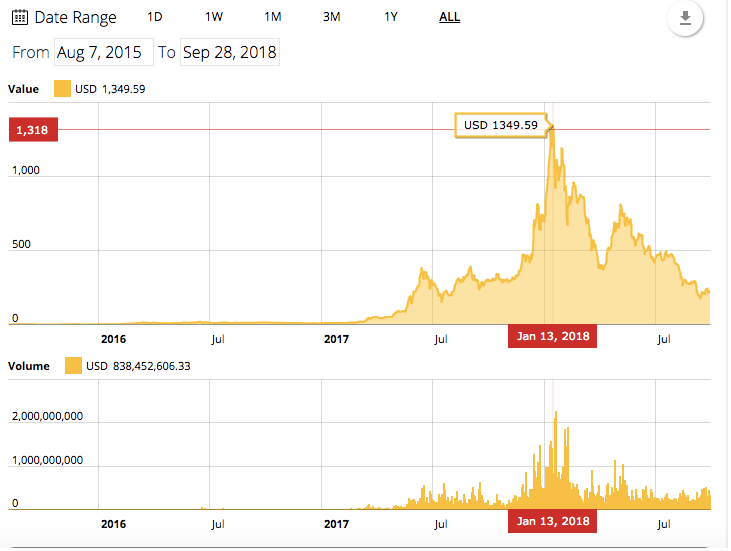Image resolution: width=731 pixels, height=551 pixels.
Task: Click the To date field Sep 28, 2018
Action: (230, 52)
